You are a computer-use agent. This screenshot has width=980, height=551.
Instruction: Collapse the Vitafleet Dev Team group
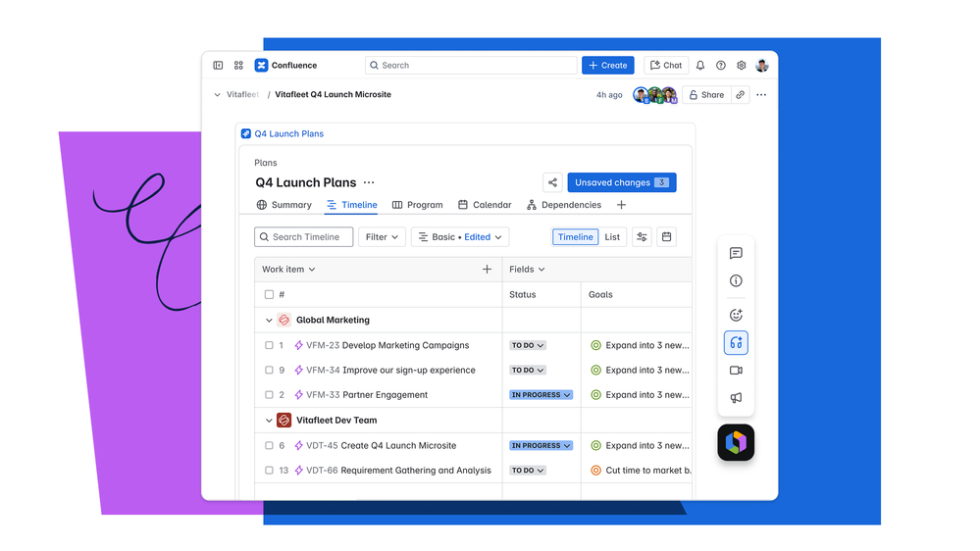(x=269, y=421)
